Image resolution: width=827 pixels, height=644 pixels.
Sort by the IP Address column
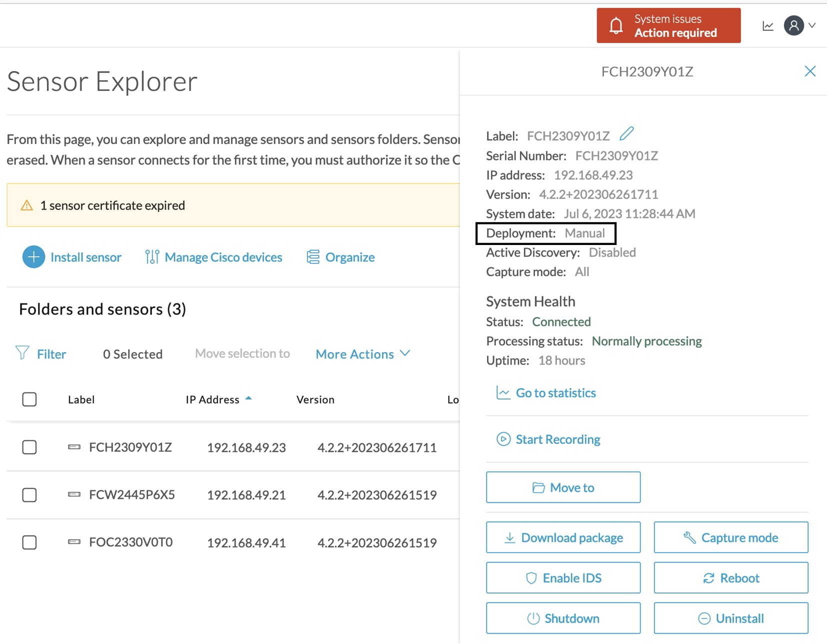point(213,399)
